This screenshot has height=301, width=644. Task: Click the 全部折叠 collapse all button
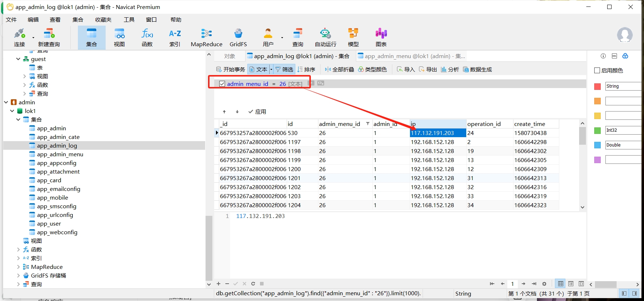click(339, 69)
